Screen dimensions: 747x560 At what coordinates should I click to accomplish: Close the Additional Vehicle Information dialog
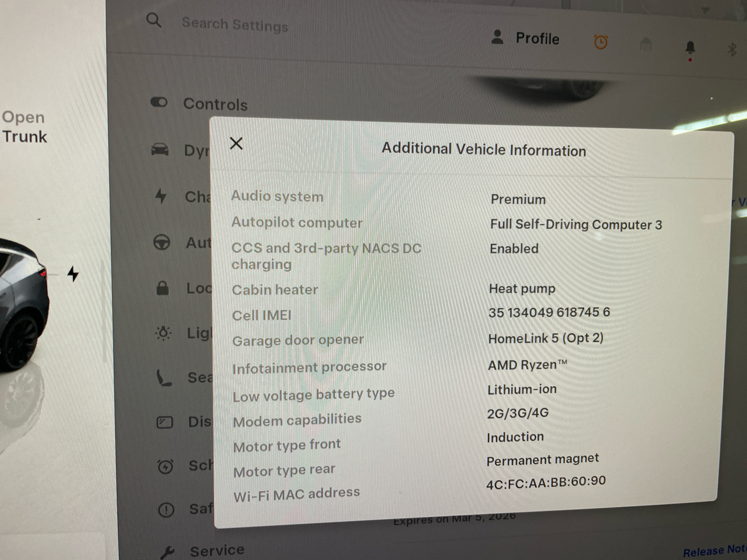coord(236,143)
